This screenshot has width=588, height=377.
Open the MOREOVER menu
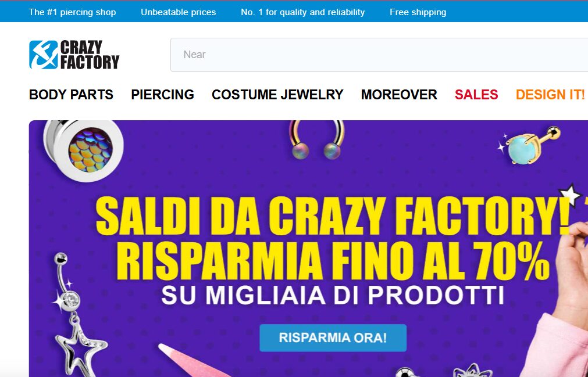399,95
